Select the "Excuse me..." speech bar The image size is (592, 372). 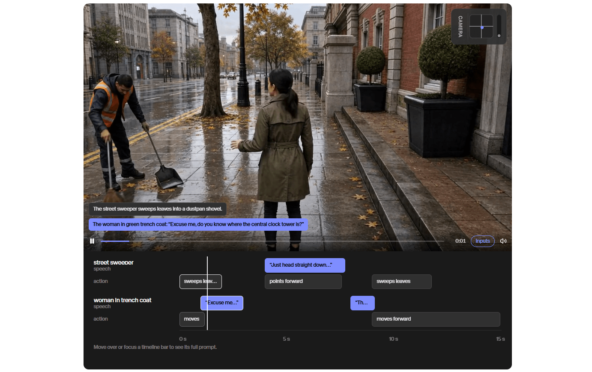pyautogui.click(x=222, y=303)
